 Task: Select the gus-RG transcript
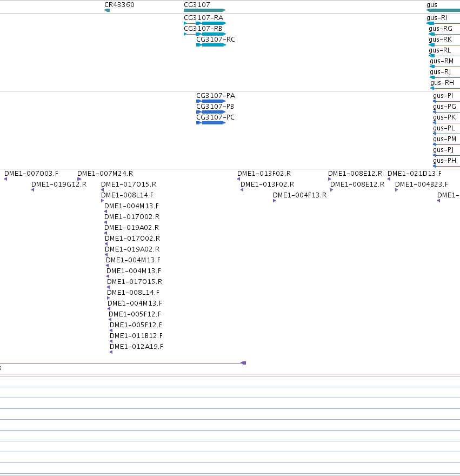pyautogui.click(x=444, y=34)
